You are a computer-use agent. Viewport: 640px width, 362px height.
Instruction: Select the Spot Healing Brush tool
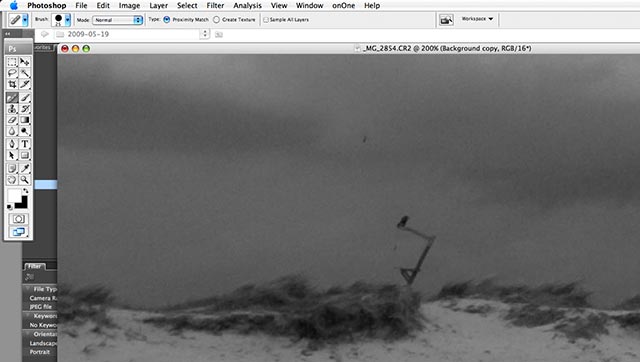(x=12, y=98)
